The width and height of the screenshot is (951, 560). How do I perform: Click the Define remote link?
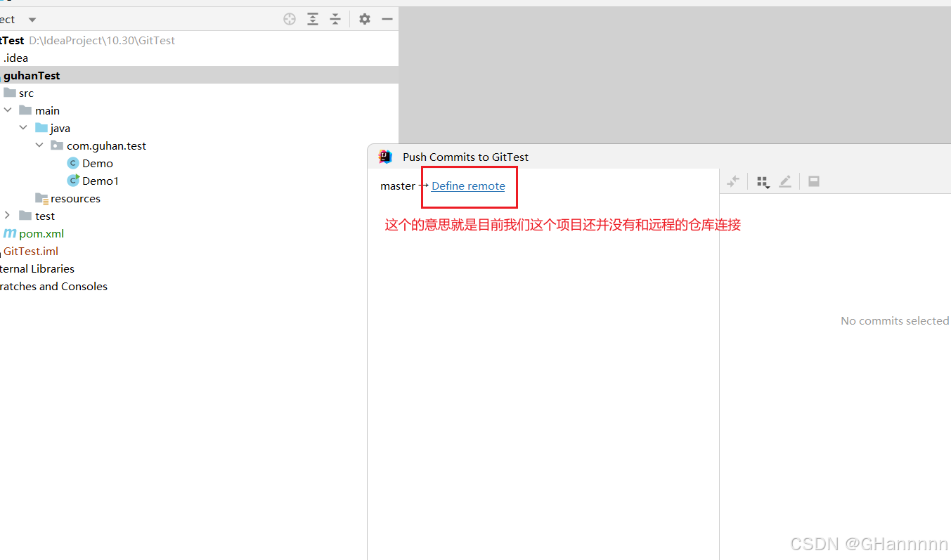[x=467, y=185]
